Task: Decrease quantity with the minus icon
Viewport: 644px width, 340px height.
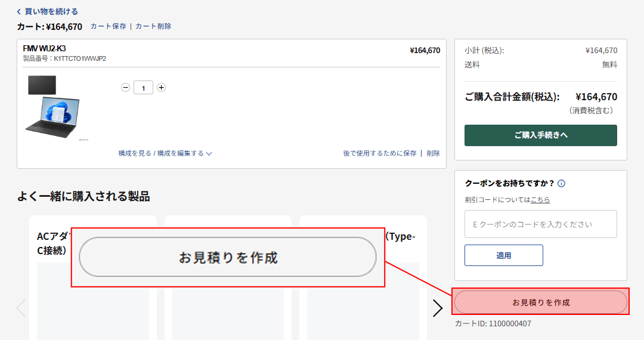Action: click(125, 88)
